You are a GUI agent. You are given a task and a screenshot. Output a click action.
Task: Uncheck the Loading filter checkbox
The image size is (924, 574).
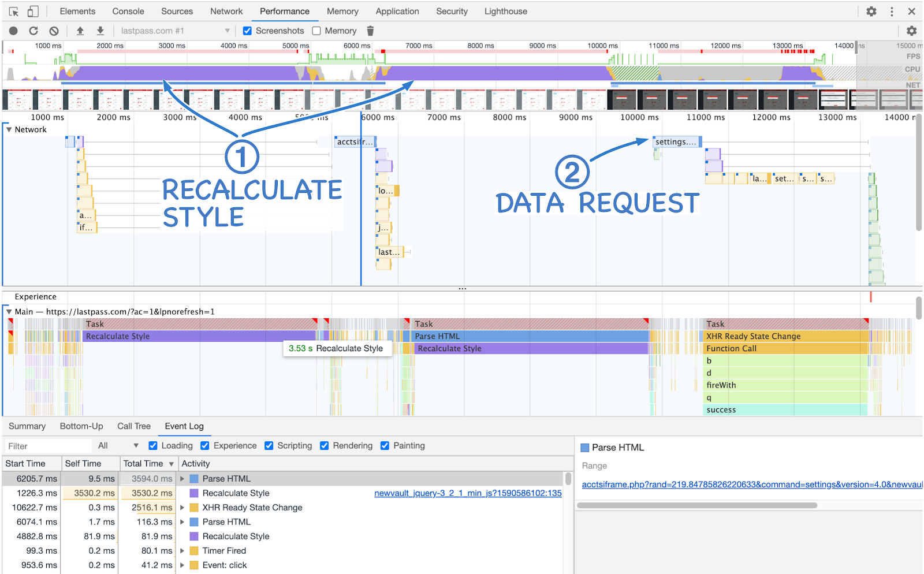coord(153,446)
